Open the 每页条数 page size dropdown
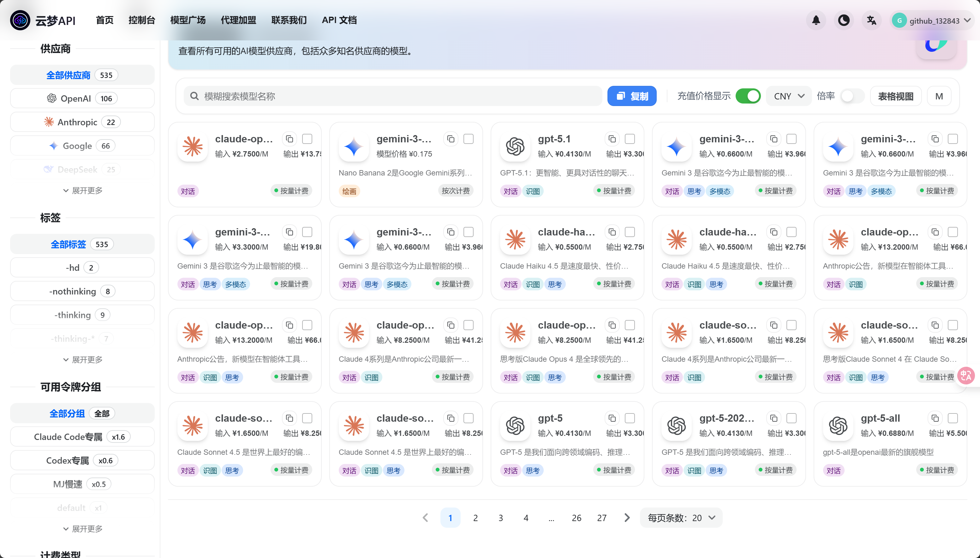The height and width of the screenshot is (558, 980). click(x=681, y=518)
